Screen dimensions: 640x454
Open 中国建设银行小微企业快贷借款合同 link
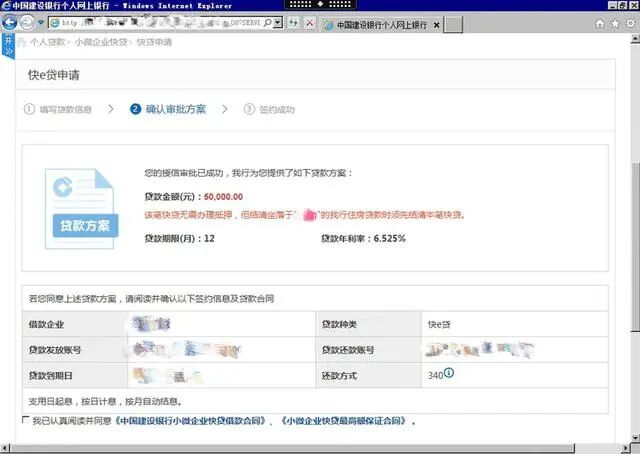(191, 421)
